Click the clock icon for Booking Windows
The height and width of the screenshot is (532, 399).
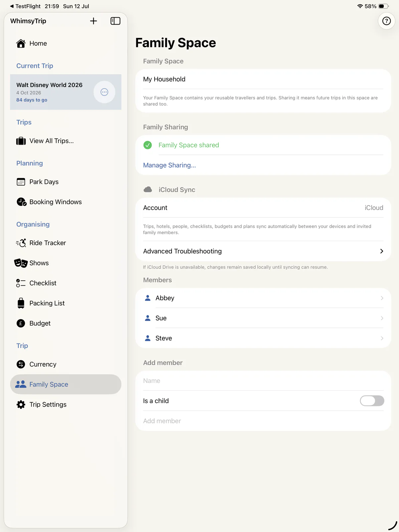22,202
